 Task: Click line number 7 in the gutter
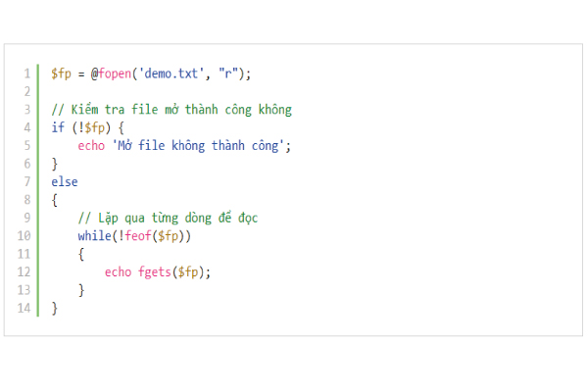click(x=27, y=181)
